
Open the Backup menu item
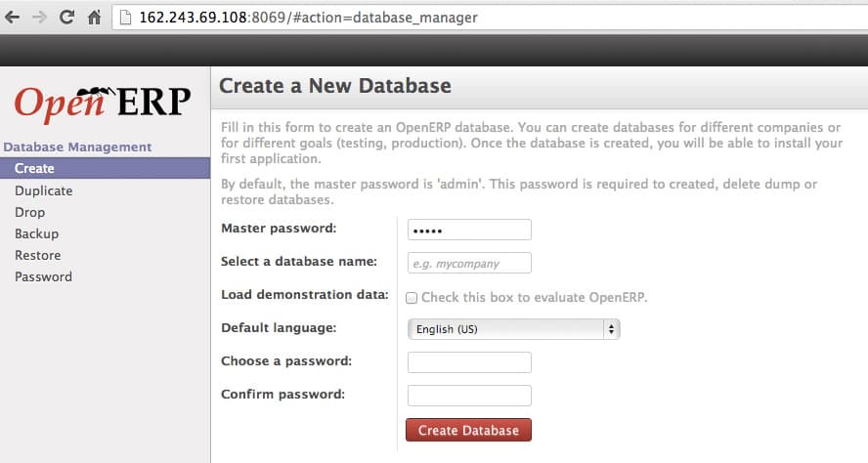click(x=36, y=233)
